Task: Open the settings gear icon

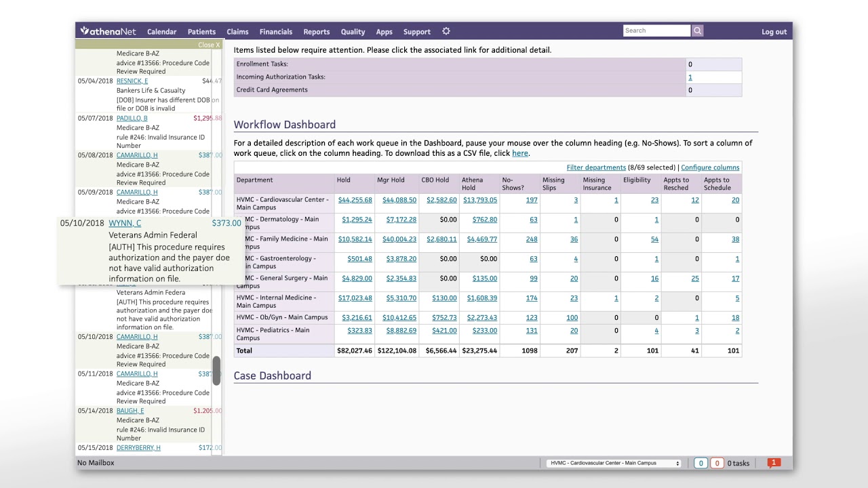Action: point(446,31)
